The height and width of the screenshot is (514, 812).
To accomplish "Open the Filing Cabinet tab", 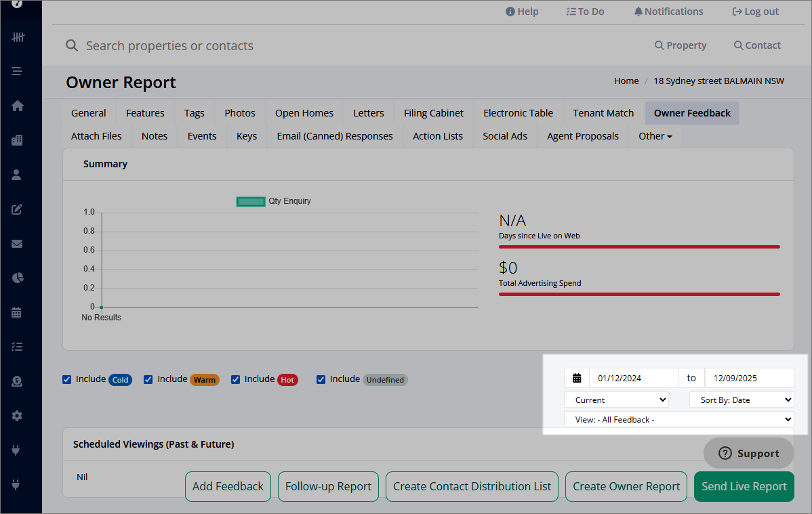I will tap(433, 113).
